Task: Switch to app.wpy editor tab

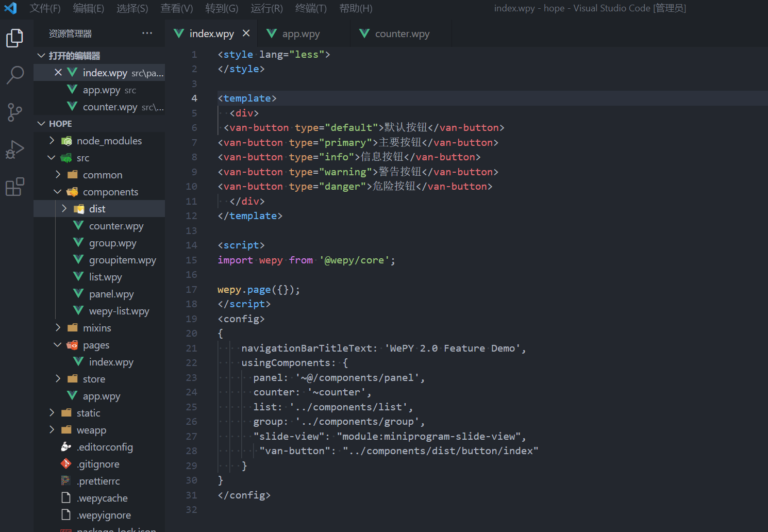Action: click(x=304, y=34)
